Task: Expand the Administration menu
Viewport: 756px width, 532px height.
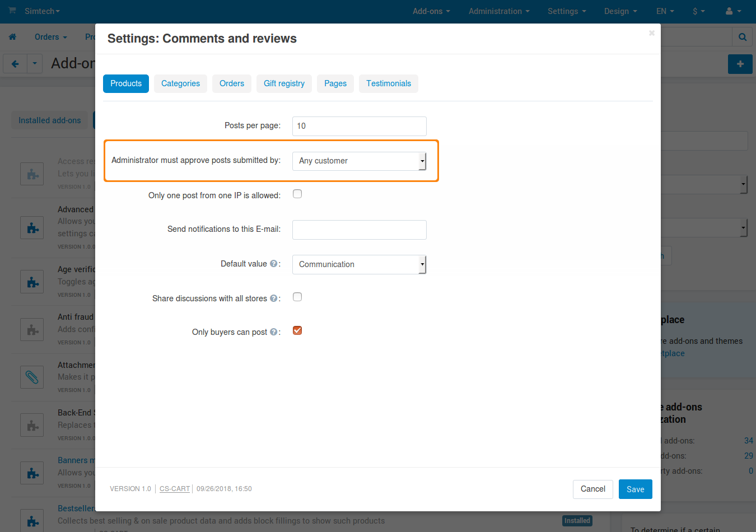Action: (498, 11)
